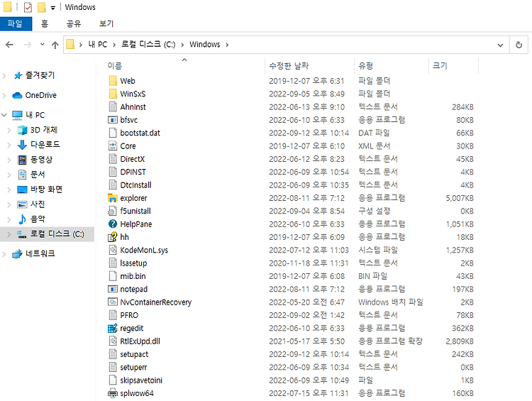The width and height of the screenshot is (532, 401).
Task: Select regedit application icon
Action: [x=113, y=329]
